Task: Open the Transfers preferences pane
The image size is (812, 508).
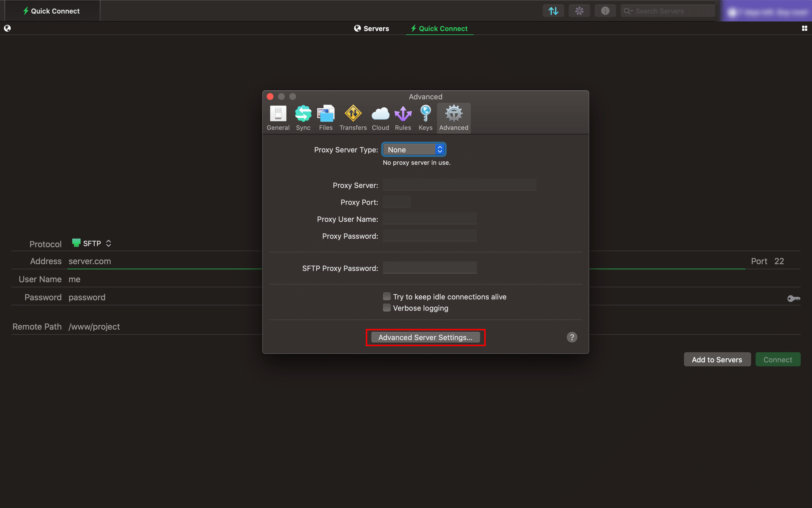Action: 353,118
